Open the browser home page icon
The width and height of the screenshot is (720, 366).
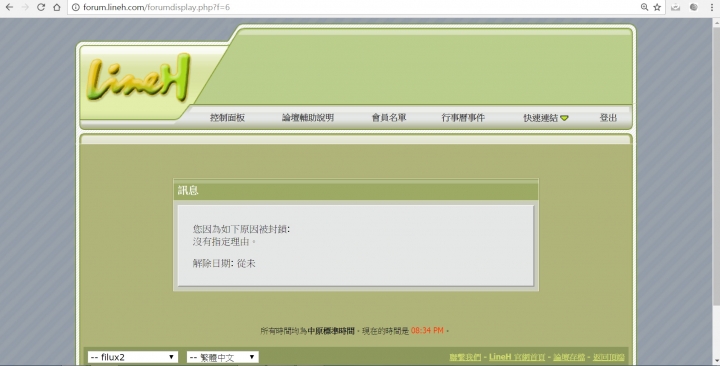pyautogui.click(x=56, y=7)
